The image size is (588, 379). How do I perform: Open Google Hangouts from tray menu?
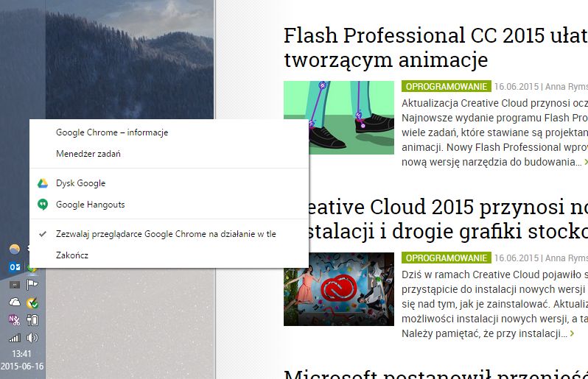169,205
